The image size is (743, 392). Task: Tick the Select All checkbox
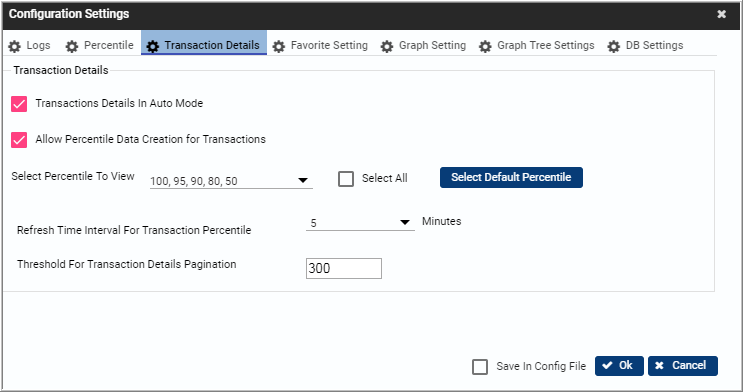[346, 179]
